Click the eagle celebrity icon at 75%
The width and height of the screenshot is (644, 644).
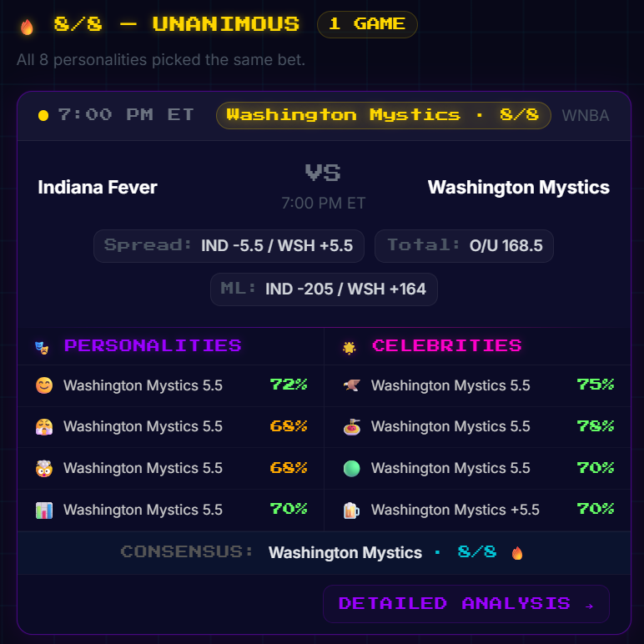click(x=351, y=385)
